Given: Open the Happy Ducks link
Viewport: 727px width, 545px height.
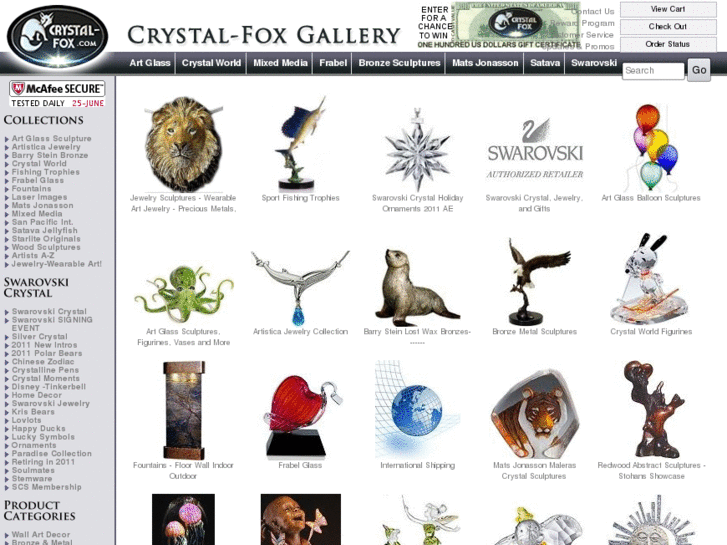Looking at the screenshot, I should pos(38,429).
